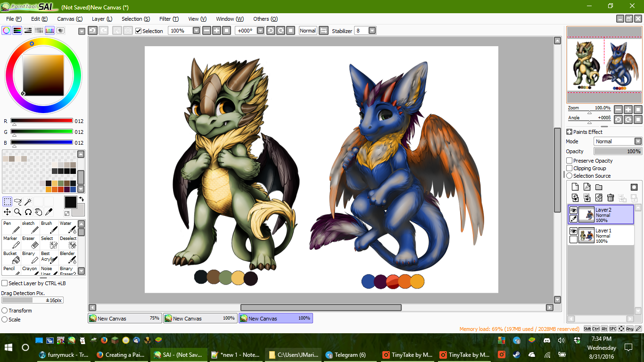Enable the Preserve Opacity checkbox
The width and height of the screenshot is (644, 362).
pos(570,161)
